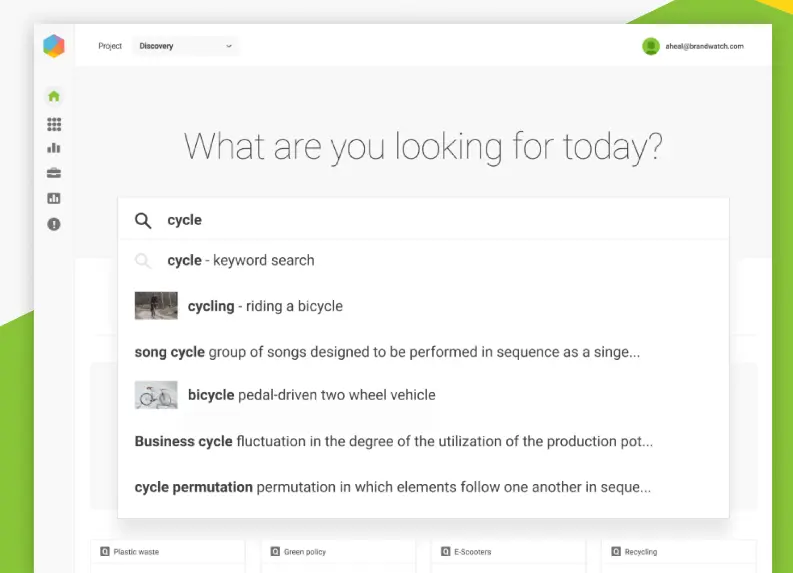Click the Brandwatch hexagon logo
793x573 pixels.
[54, 46]
